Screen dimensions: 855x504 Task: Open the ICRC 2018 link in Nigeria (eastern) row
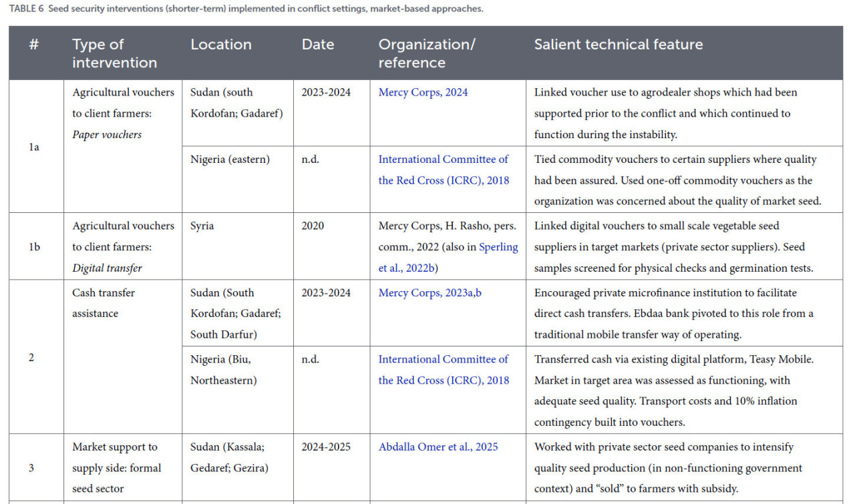coord(444,170)
